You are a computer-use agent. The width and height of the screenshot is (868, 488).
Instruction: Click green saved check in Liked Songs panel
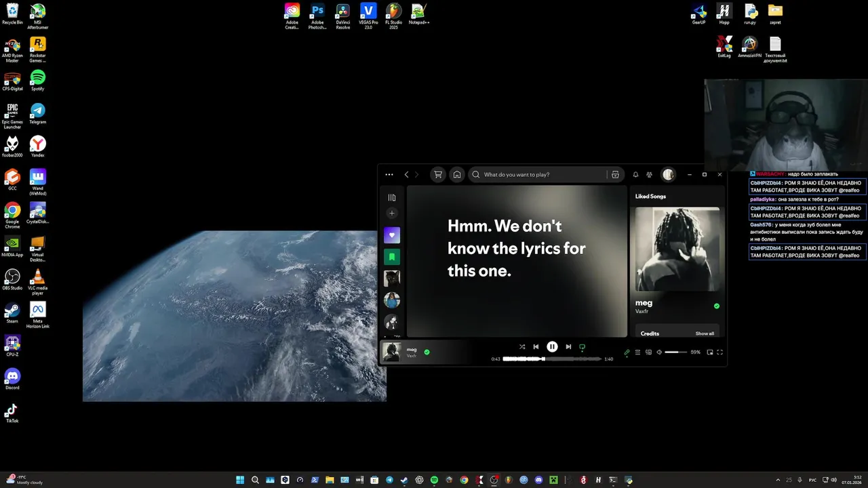[x=717, y=306]
